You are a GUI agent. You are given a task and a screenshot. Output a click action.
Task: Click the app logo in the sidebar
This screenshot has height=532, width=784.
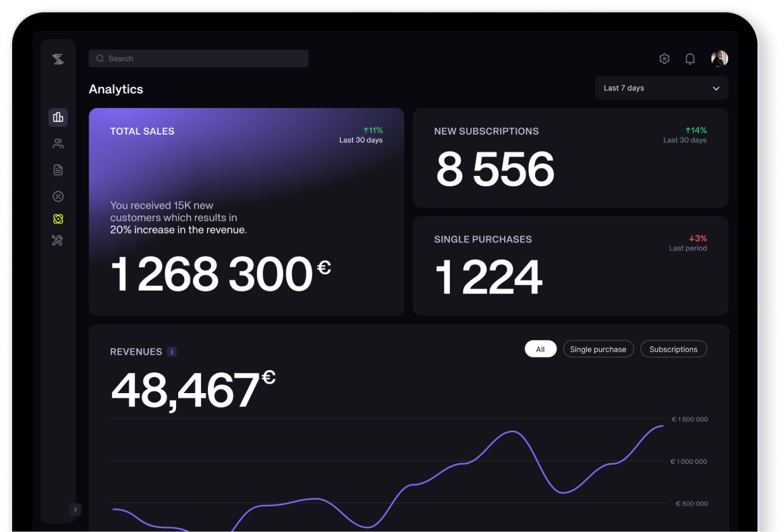58,59
